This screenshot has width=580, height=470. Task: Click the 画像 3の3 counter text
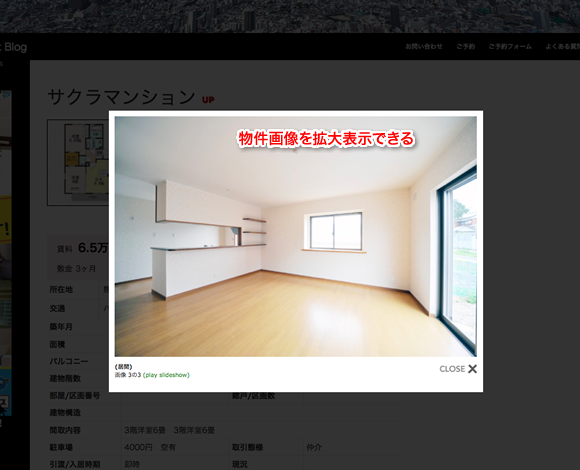[128, 375]
